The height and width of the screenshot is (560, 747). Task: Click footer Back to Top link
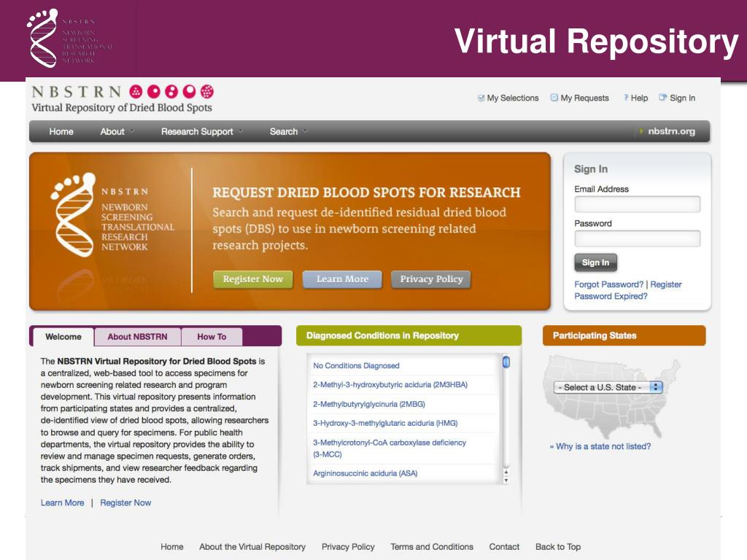pos(558,547)
